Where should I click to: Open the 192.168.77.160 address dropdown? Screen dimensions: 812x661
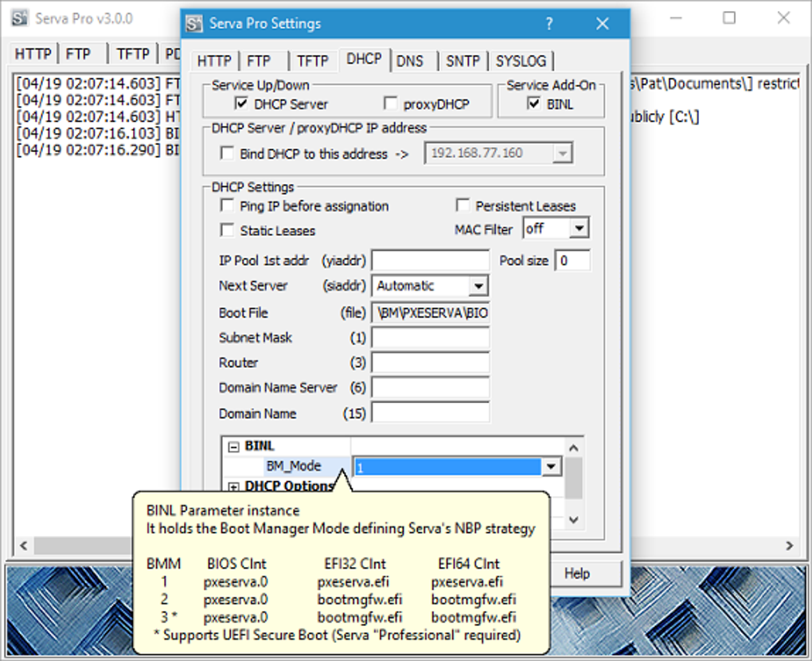click(562, 154)
